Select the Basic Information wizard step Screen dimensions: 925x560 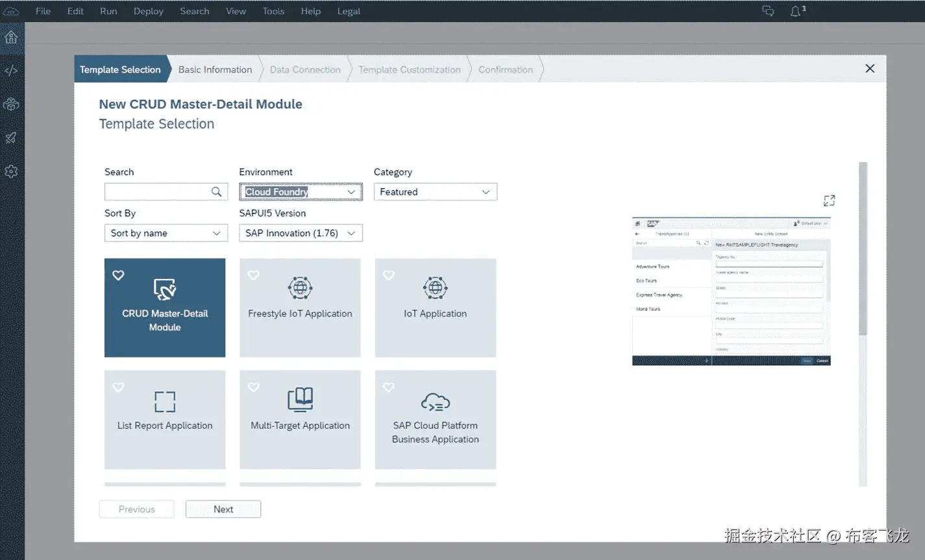click(x=215, y=69)
